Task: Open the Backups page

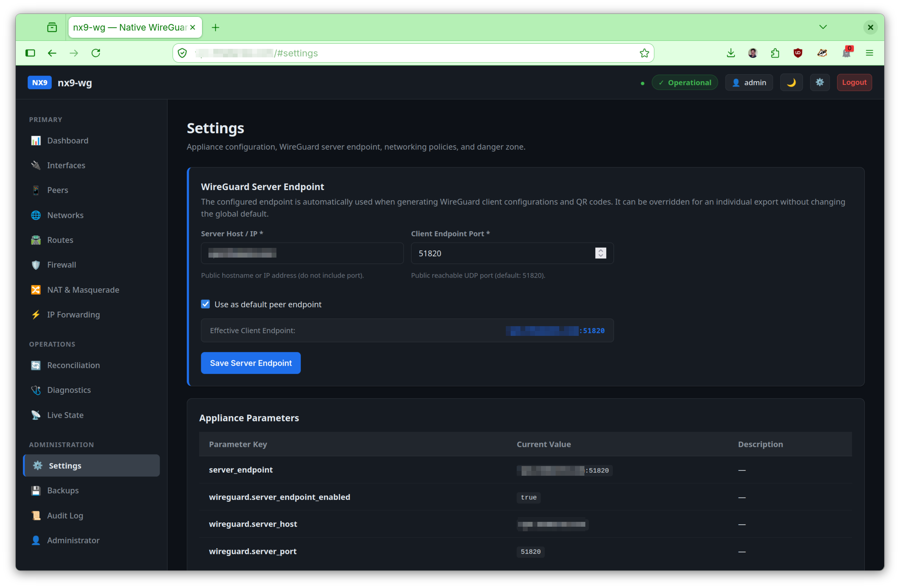Action: point(91,490)
